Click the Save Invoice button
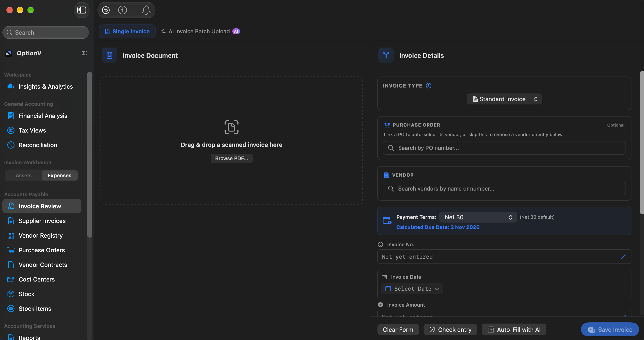 pyautogui.click(x=610, y=330)
